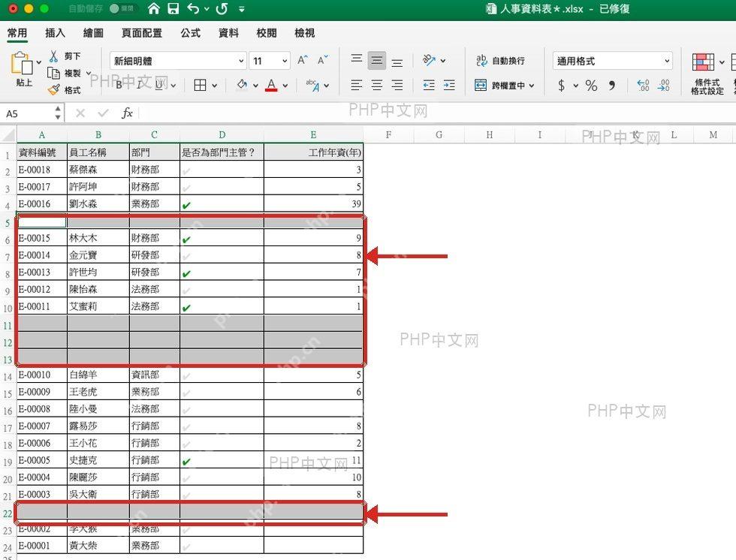Viewport: 736px width, 560px height.
Task: Click the Increase Indent icon
Action: tap(449, 85)
